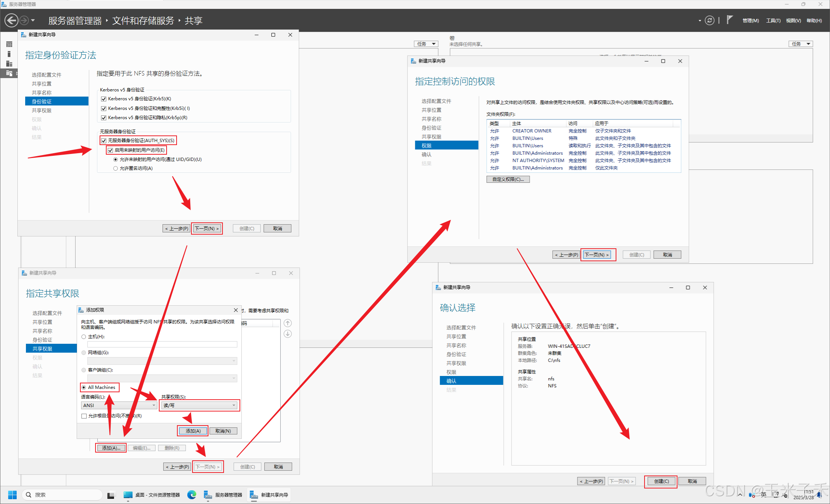Toggle the AUTH_SYS no-server authentication checkbox
The height and width of the screenshot is (504, 830).
(104, 141)
